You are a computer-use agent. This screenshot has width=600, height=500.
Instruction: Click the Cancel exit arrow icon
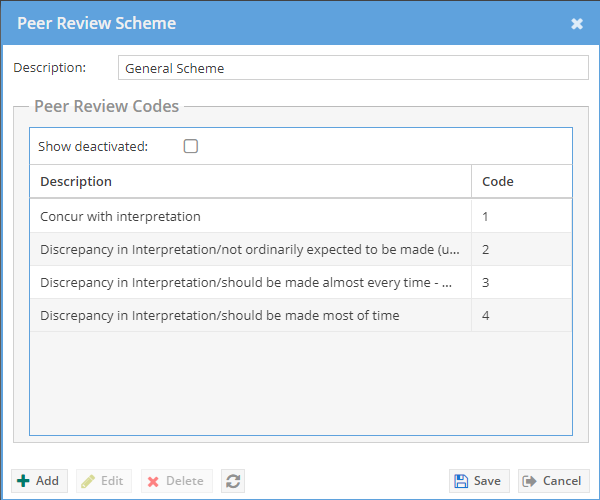tap(530, 481)
